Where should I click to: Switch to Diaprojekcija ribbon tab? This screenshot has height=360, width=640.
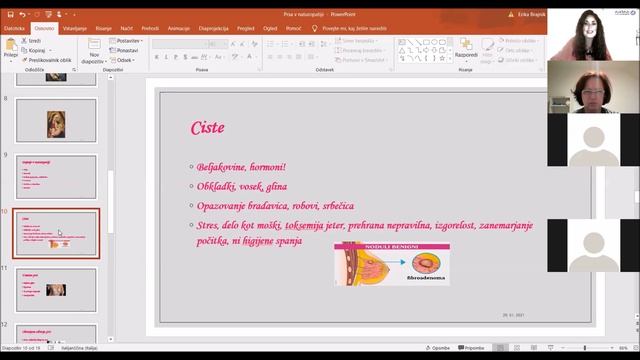point(213,29)
